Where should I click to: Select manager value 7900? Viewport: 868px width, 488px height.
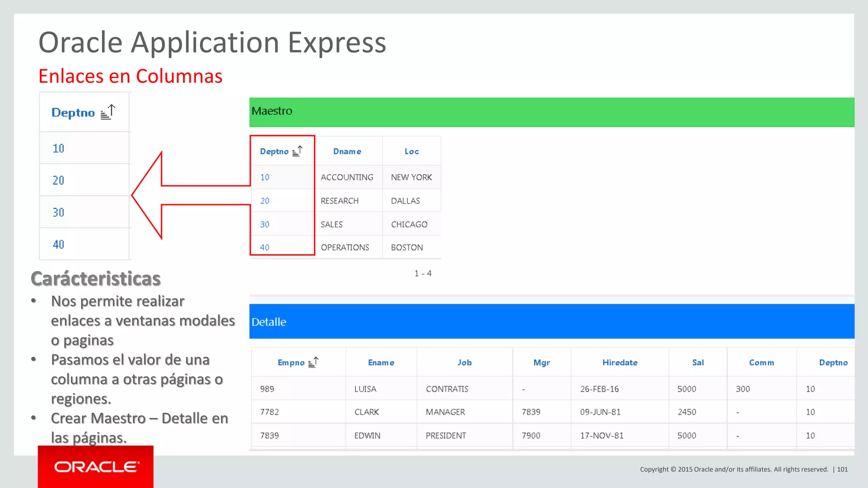(x=531, y=435)
